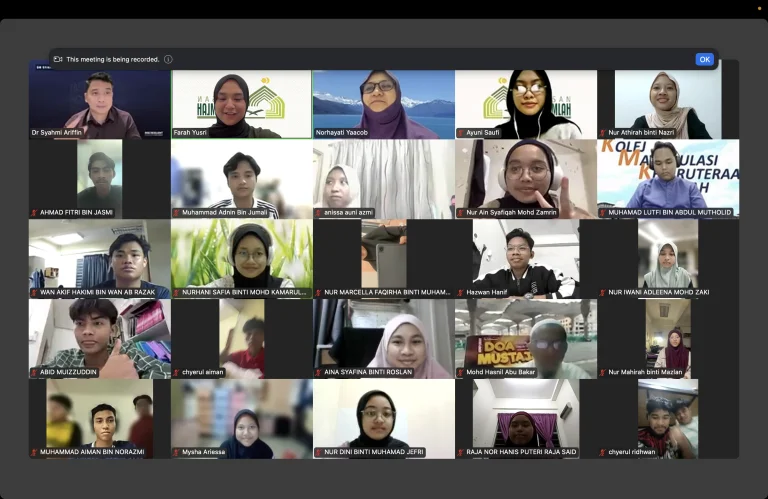
Task: Click muted mic icon for chyerul ridhwan
Action: 603,452
